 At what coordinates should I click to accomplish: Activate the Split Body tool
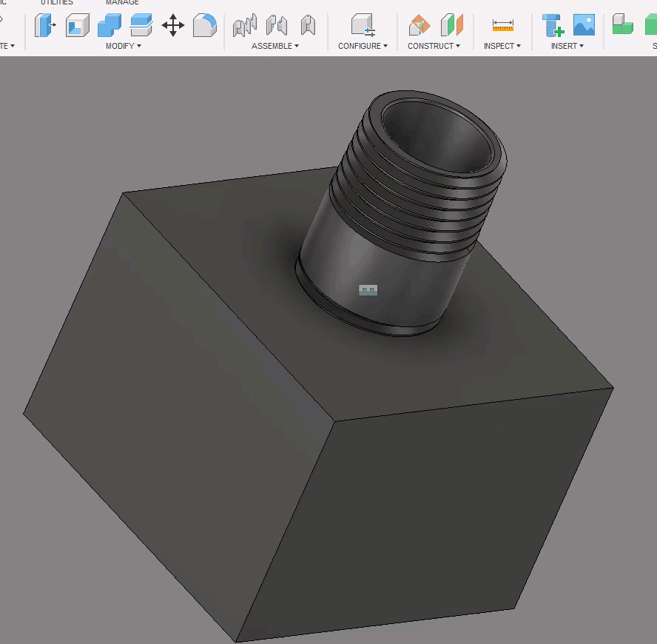pos(142,24)
